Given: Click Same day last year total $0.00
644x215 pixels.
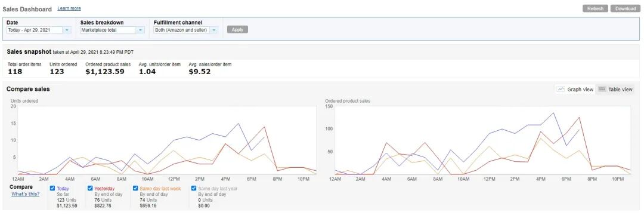Looking at the screenshot, I should (204, 205).
